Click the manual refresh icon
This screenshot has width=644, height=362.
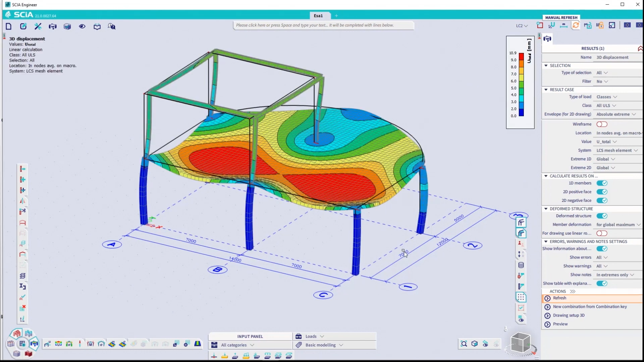(x=576, y=25)
